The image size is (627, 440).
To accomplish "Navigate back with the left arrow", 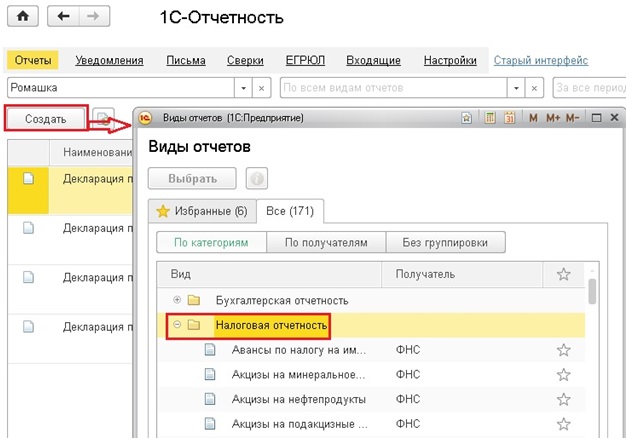I will coord(63,16).
